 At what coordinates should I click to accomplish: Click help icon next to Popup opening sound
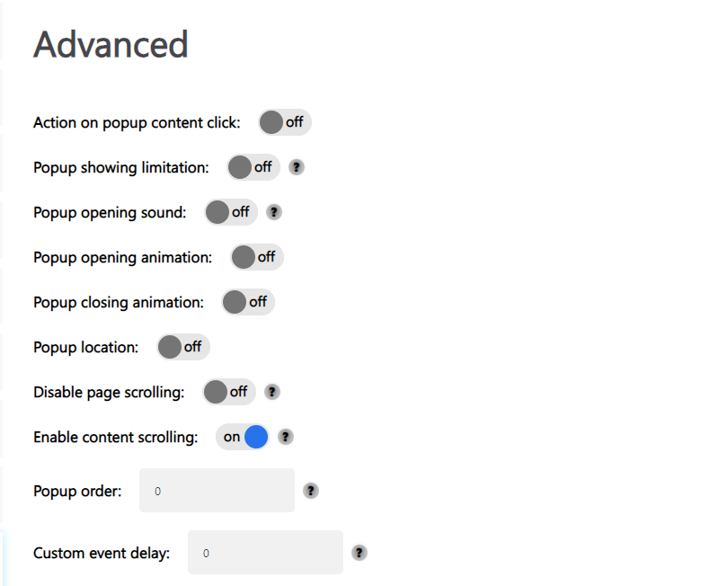point(274,212)
